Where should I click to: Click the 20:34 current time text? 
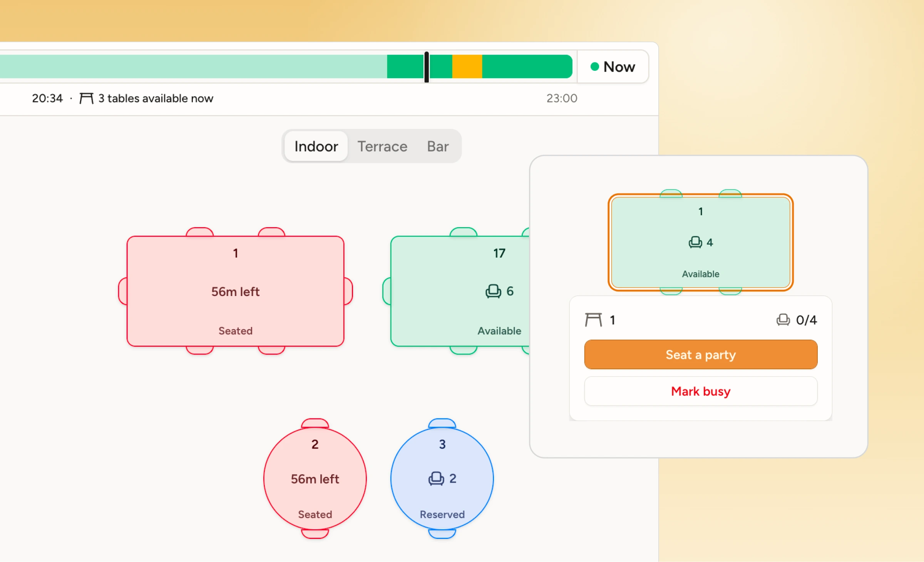point(47,99)
